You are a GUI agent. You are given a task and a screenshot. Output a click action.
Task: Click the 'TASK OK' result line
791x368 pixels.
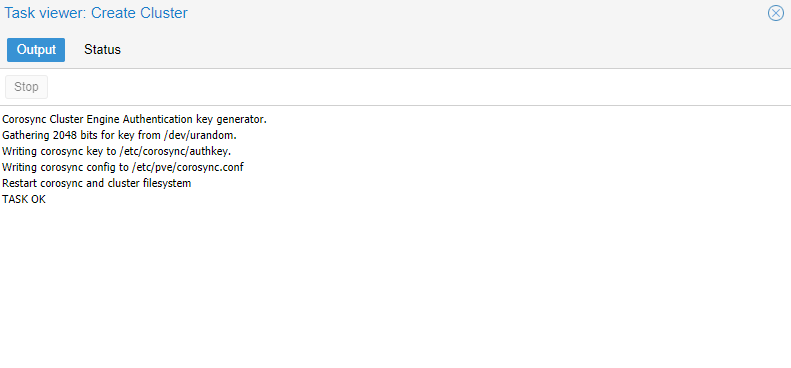click(x=24, y=199)
